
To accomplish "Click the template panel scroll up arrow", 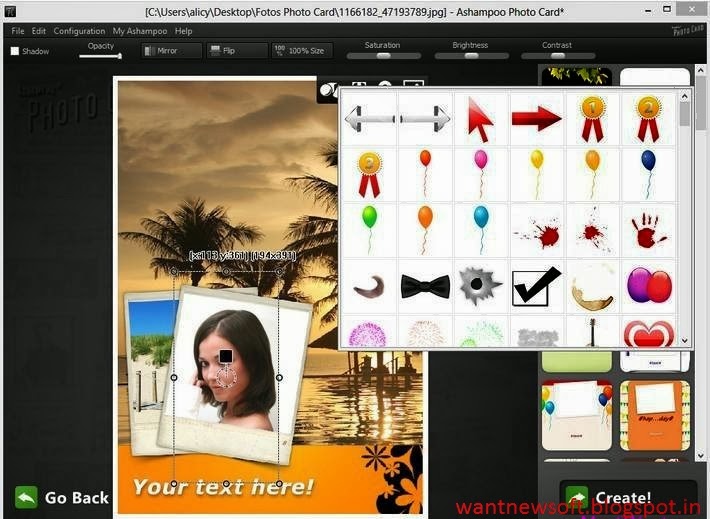I will point(700,71).
